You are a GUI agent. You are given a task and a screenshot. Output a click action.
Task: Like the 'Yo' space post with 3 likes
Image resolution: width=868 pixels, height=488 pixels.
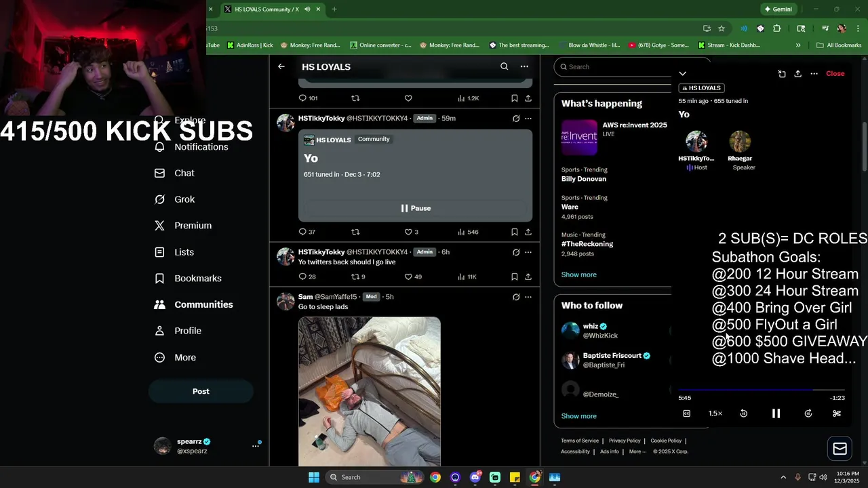pos(412,232)
